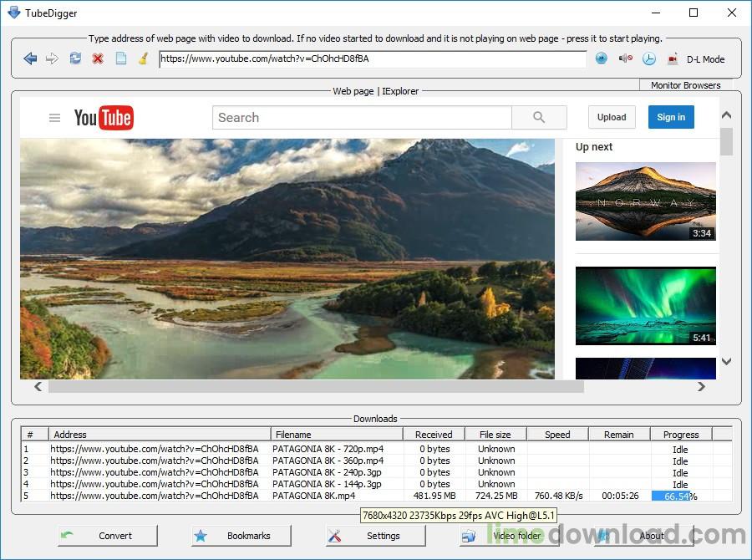This screenshot has height=560, width=752.
Task: Sort downloads by # column header
Action: tap(34, 435)
